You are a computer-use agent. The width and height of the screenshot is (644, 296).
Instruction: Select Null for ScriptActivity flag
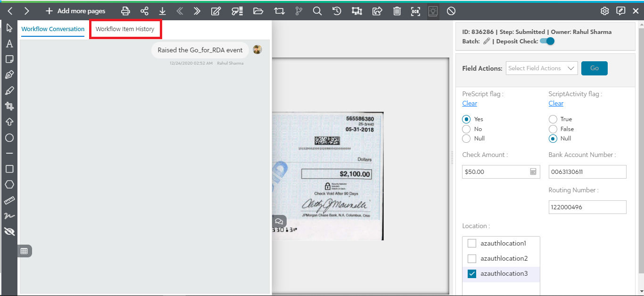tap(553, 139)
